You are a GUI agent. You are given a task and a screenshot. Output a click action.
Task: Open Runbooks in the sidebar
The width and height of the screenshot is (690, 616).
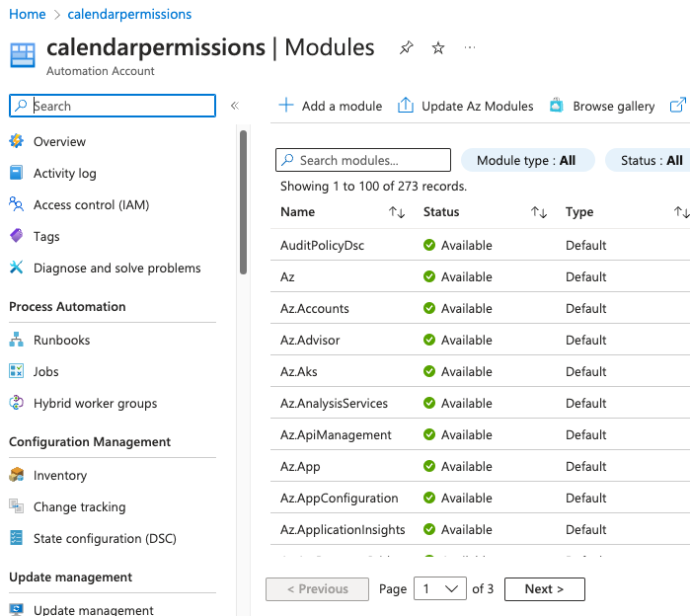61,341
